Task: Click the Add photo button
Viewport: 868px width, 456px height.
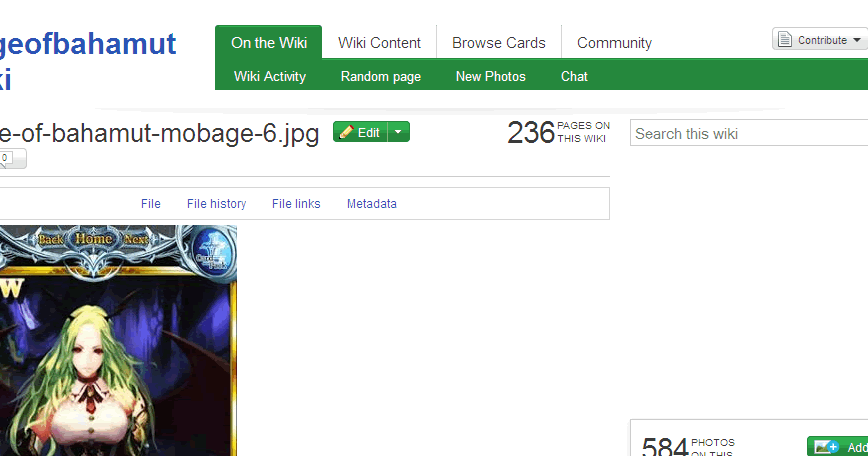Action: tap(838, 447)
